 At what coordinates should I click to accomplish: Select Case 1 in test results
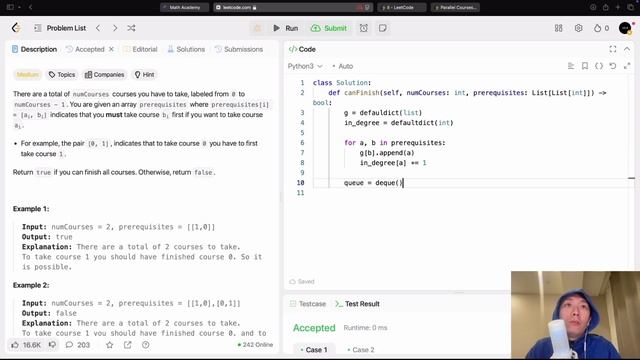click(314, 350)
